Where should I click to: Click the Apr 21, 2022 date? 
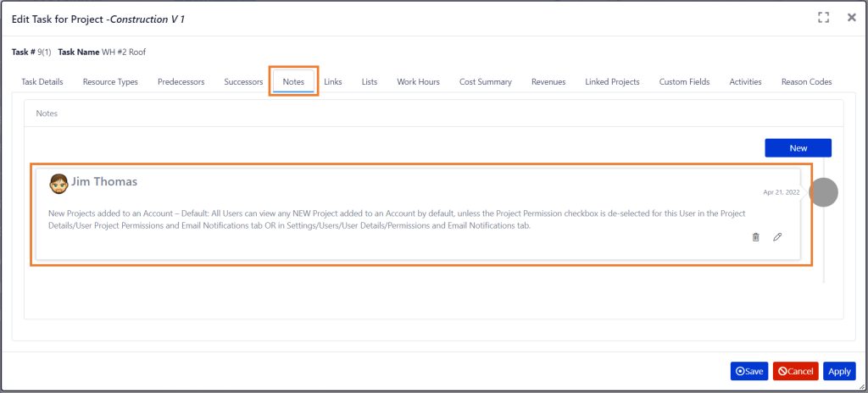781,192
